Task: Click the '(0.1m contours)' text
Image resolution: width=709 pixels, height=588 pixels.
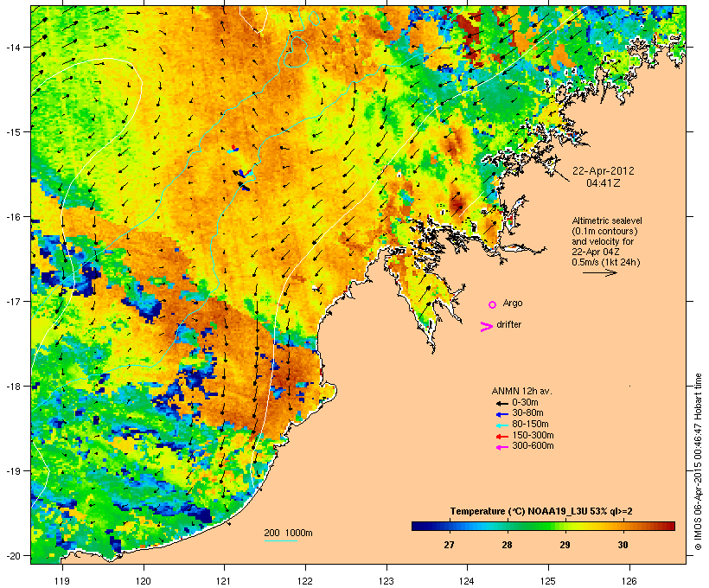Action: (x=604, y=231)
